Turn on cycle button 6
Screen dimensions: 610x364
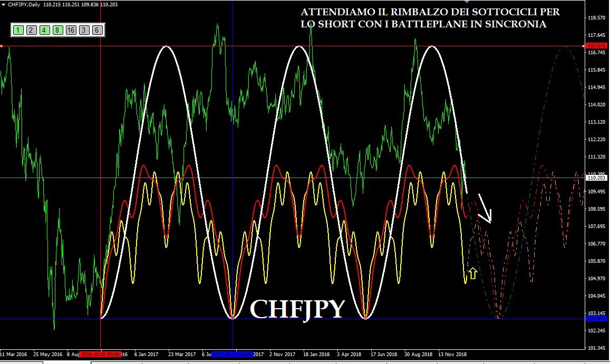[x=97, y=30]
